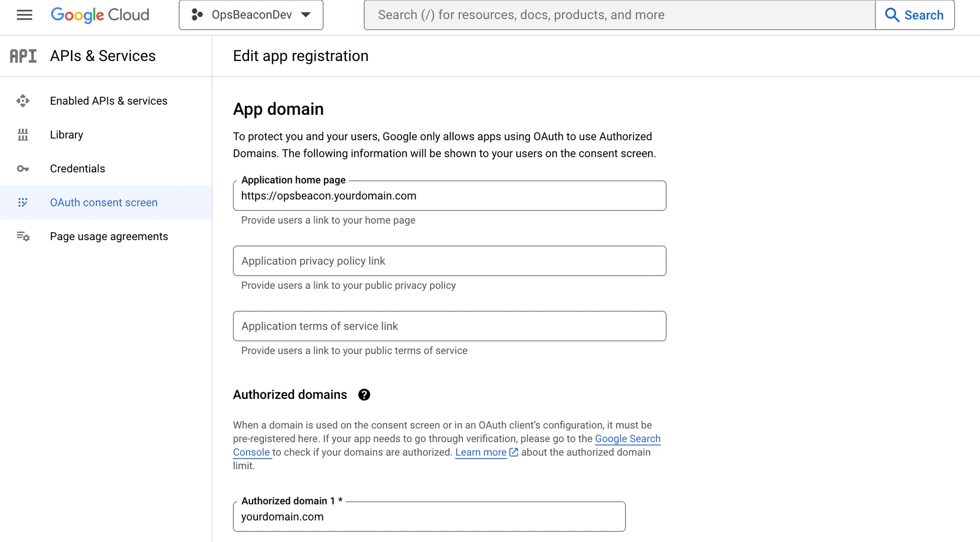
Task: Click the Library sidebar icon
Action: 23,134
